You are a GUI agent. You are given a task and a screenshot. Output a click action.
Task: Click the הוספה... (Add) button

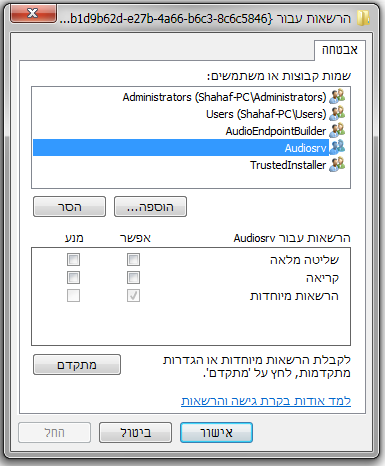pos(150,207)
